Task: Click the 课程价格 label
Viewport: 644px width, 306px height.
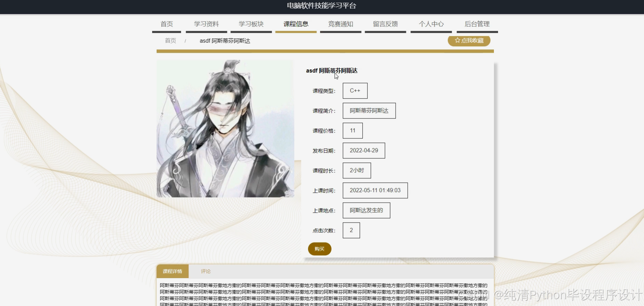Action: [x=324, y=131]
